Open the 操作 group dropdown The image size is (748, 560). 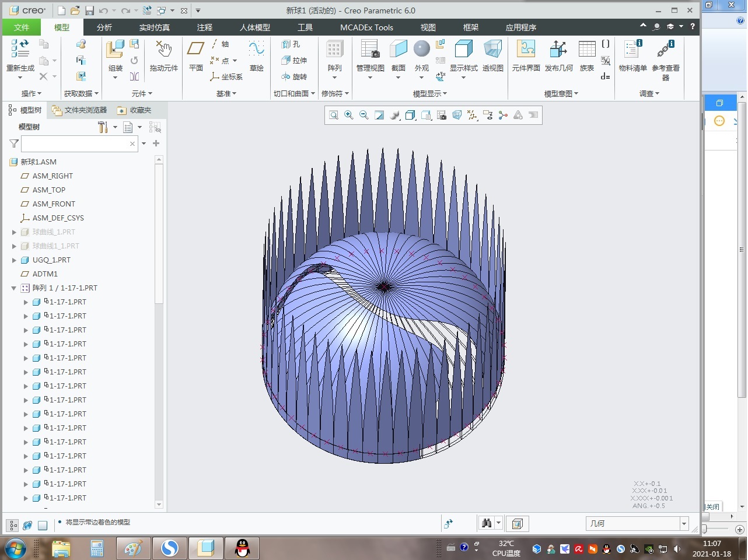(32, 93)
